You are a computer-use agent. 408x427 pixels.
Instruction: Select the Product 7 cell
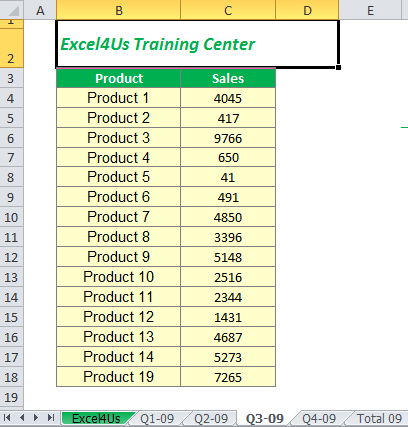(x=118, y=217)
